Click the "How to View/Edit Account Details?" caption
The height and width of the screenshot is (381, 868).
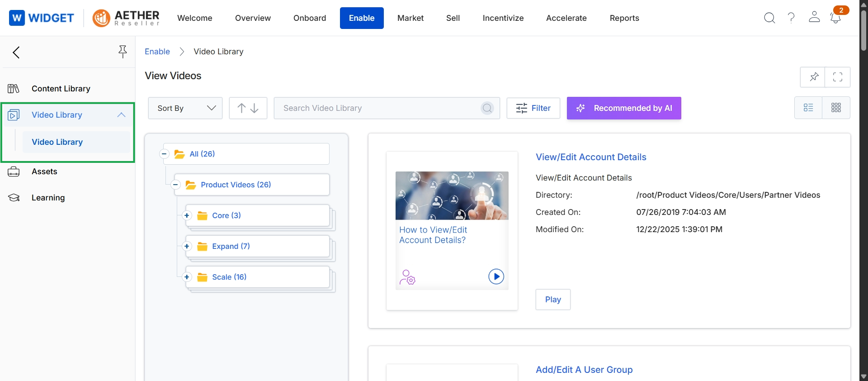(433, 235)
